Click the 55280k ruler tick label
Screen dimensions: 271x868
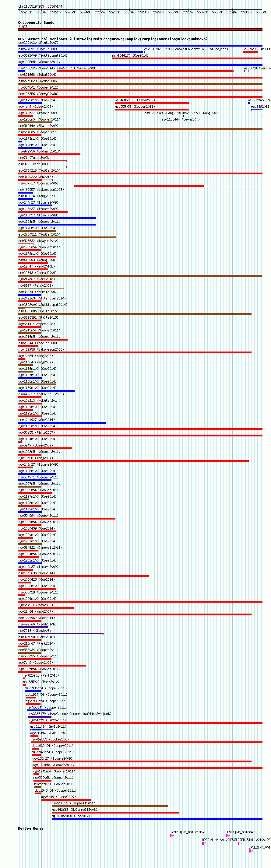[x=144, y=12]
